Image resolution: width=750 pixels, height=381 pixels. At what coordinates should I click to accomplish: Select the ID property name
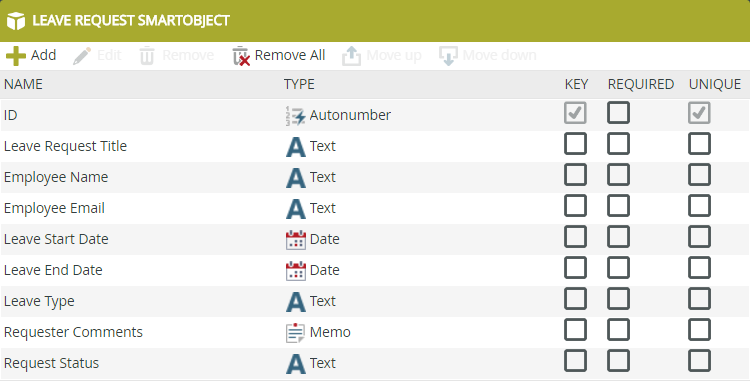[11, 115]
